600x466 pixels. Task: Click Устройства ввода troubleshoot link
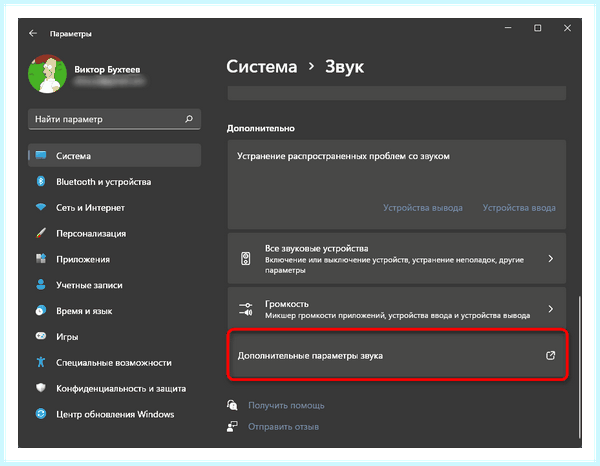tap(519, 208)
